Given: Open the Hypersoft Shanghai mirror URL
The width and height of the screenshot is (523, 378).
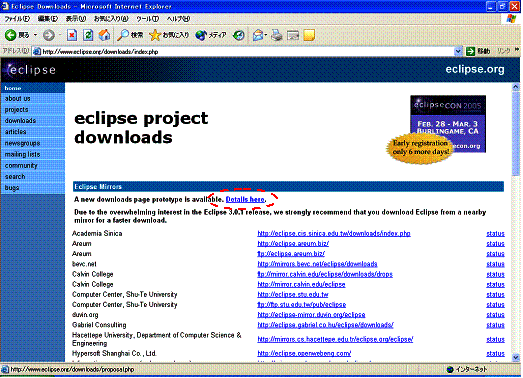Looking at the screenshot, I should point(304,353).
